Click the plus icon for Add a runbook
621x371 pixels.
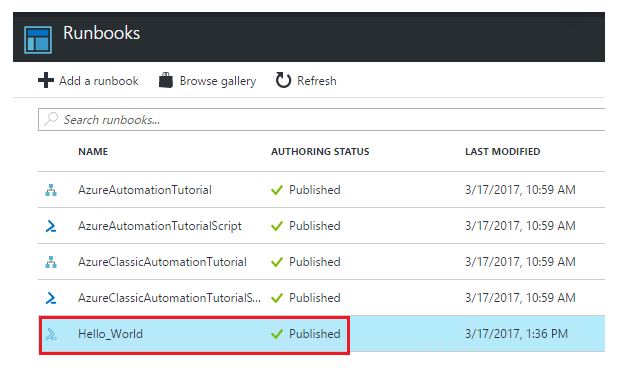coord(46,80)
